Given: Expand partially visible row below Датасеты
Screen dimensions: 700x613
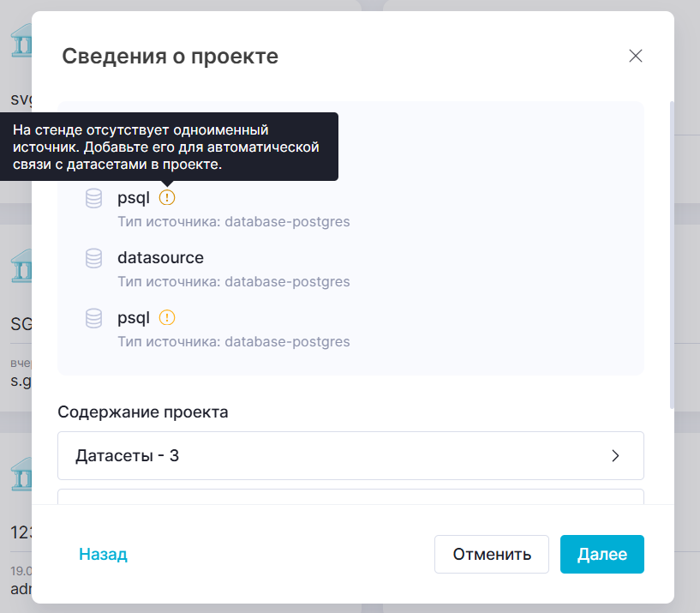Looking at the screenshot, I should click(350, 496).
